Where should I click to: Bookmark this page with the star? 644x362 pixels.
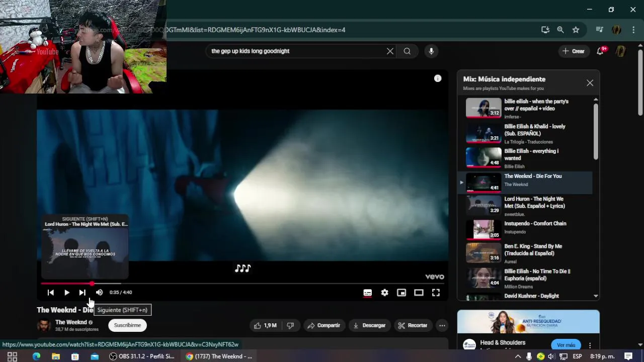click(576, 30)
